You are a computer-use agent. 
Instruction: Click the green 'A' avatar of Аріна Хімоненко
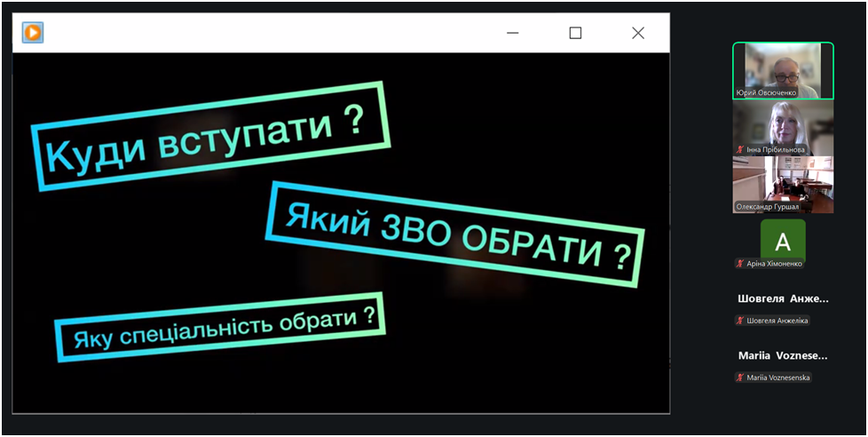(x=783, y=241)
